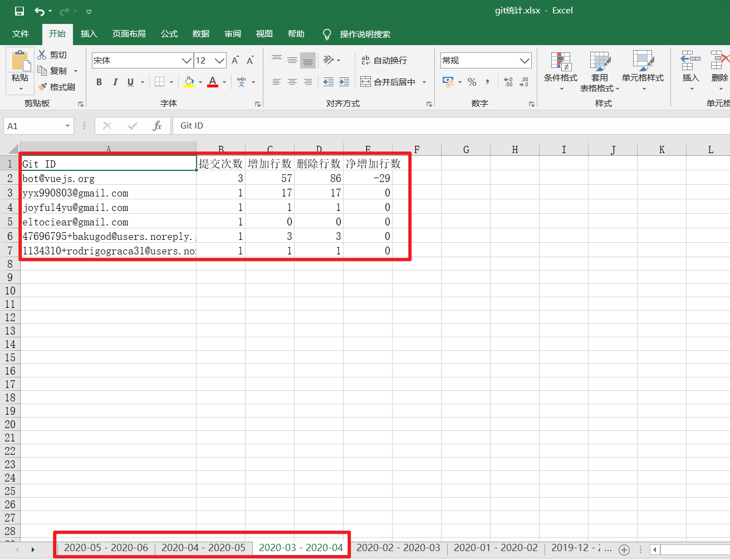The image size is (730, 560).
Task: Open 条件格式 conditional formatting
Action: (561, 71)
